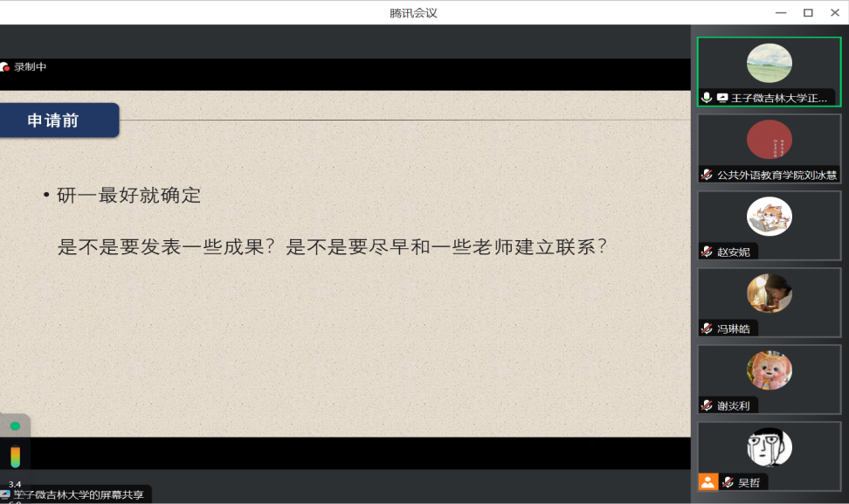This screenshot has height=504, width=849.
Task: Select 冯琳皓's photo avatar
Action: (x=769, y=293)
